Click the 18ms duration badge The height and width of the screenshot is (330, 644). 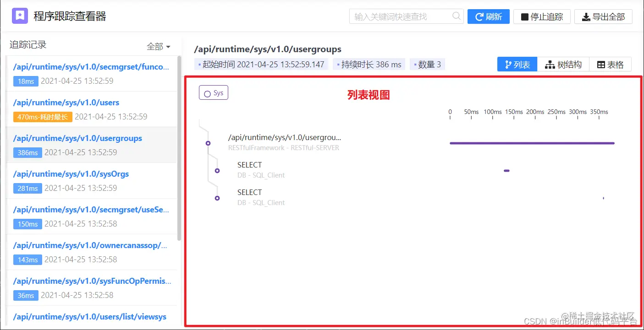tap(26, 81)
